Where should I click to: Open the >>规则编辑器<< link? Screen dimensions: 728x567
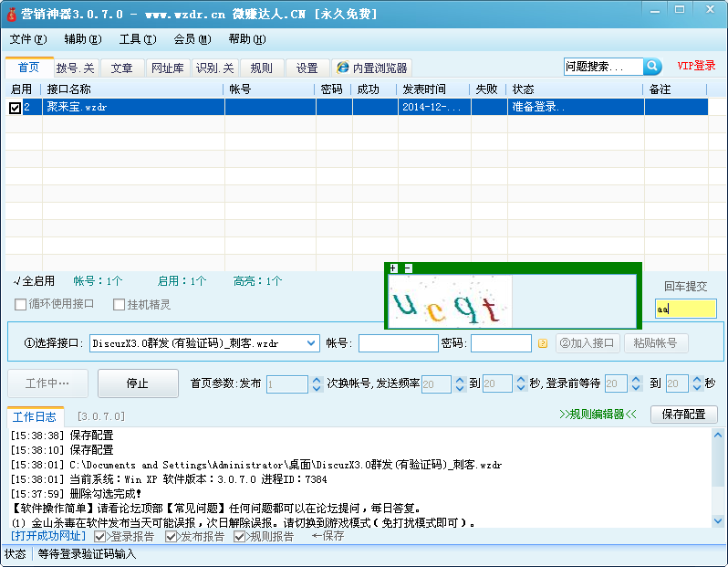click(x=598, y=415)
